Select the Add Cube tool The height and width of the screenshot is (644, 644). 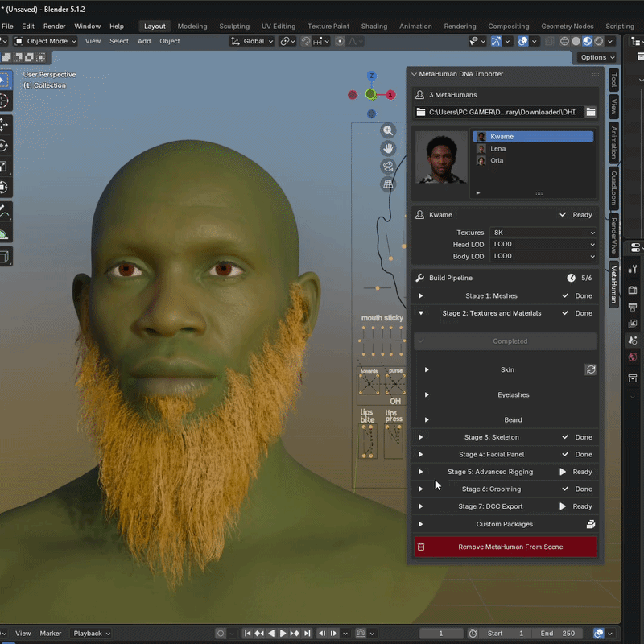[x=4, y=256]
